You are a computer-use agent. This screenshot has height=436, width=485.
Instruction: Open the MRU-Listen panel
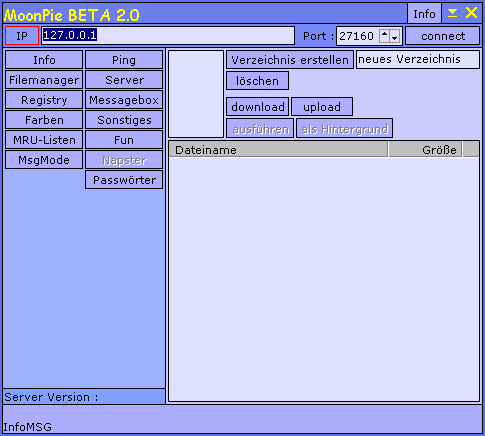click(44, 140)
